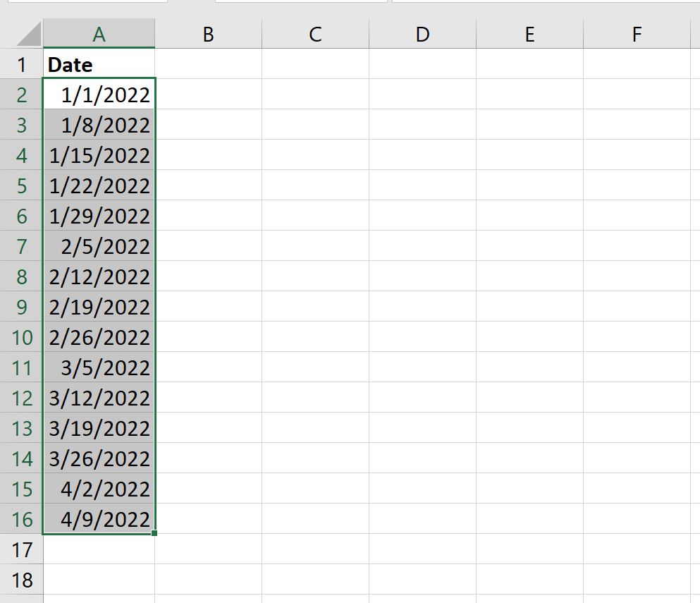700x603 pixels.
Task: Select column E header
Action: [x=530, y=34]
